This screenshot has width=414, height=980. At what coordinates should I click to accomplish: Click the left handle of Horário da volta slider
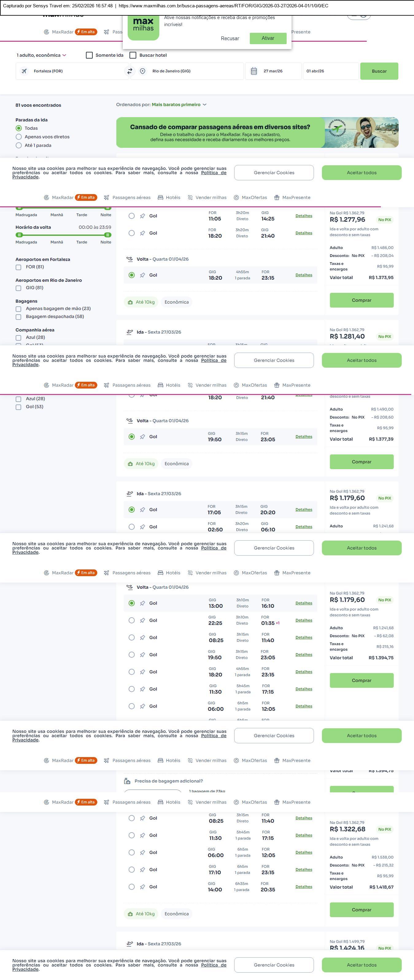(x=19, y=235)
